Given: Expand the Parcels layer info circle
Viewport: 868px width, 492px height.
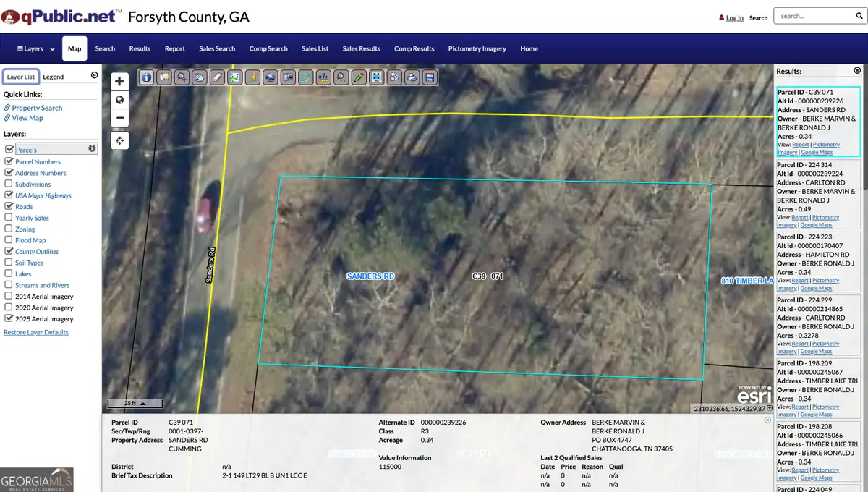Looking at the screenshot, I should [x=91, y=150].
